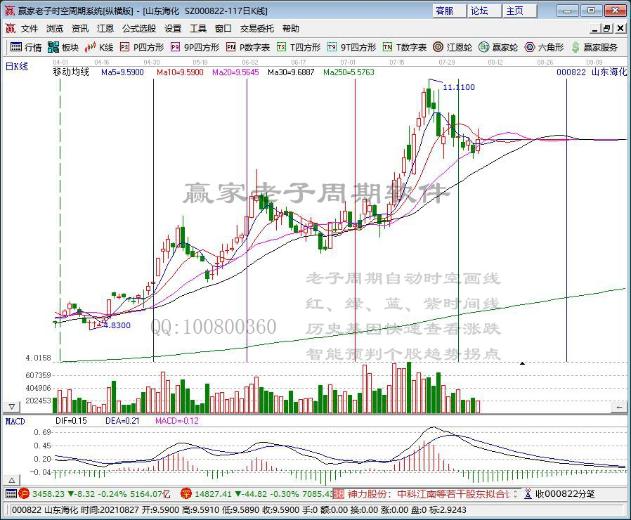Select the 9T四方形 tool

(x=351, y=47)
